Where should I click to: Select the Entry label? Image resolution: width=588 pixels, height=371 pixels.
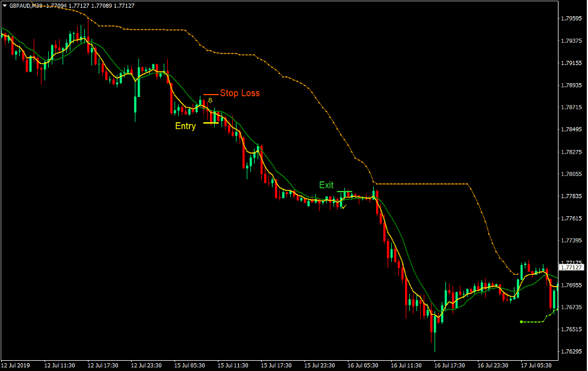pos(185,126)
